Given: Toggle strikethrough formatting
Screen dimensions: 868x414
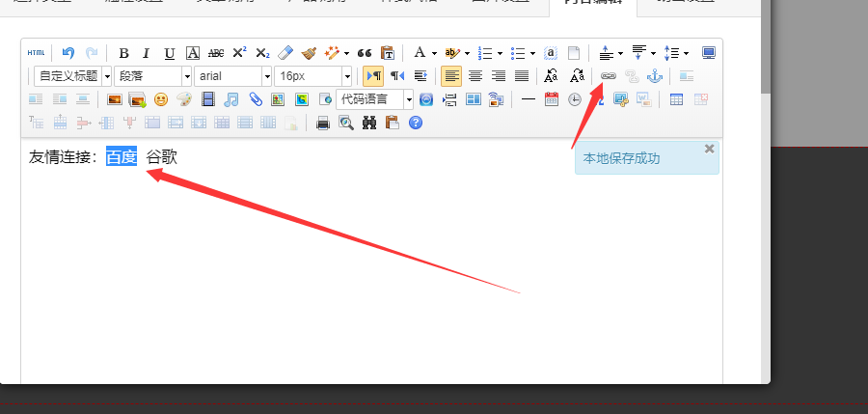Looking at the screenshot, I should (x=216, y=53).
